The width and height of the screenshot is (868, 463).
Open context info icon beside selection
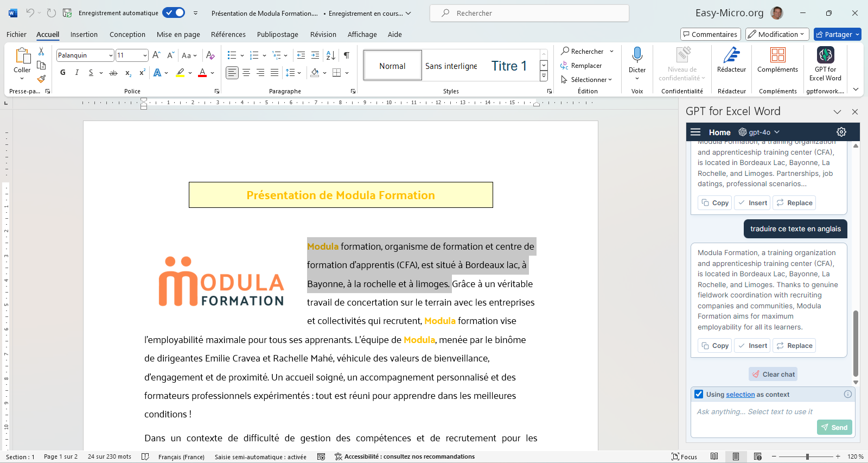tap(847, 394)
